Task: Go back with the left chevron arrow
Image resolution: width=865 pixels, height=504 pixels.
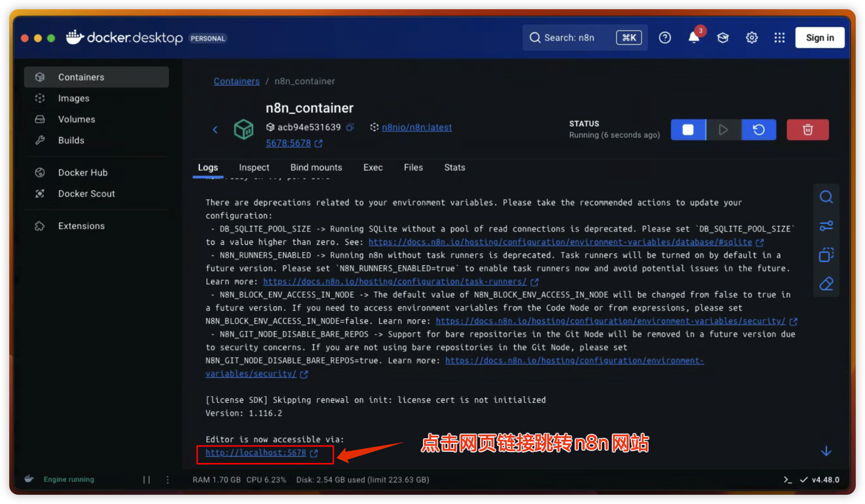Action: point(215,129)
